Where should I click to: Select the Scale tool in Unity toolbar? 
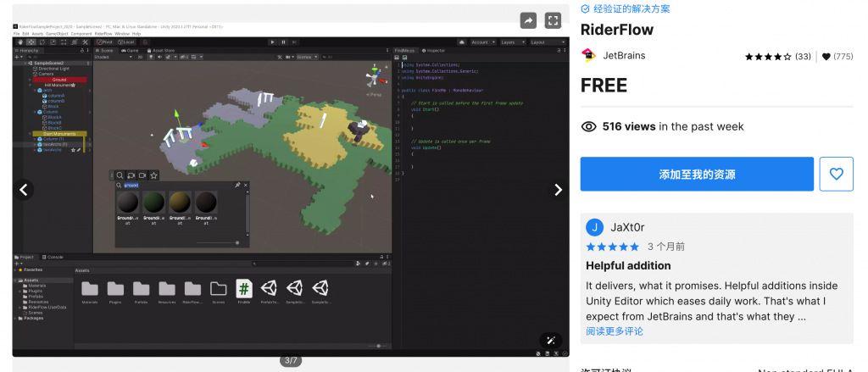tap(53, 42)
